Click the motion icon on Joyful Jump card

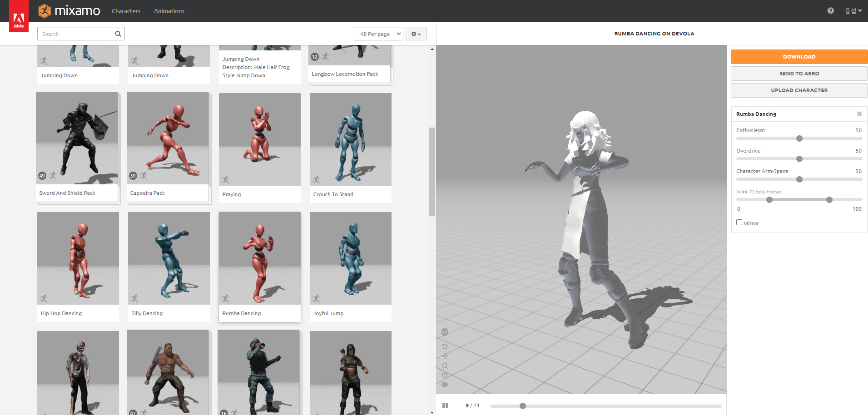tap(317, 299)
